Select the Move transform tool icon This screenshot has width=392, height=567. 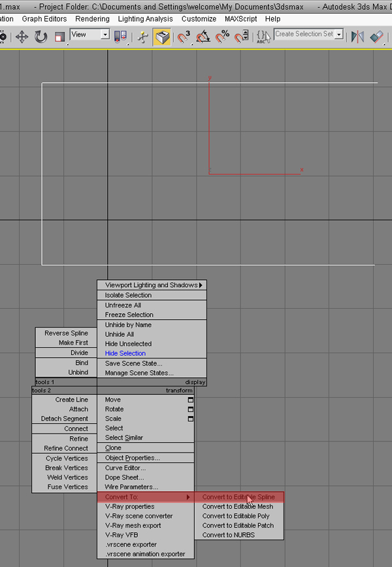tap(22, 37)
